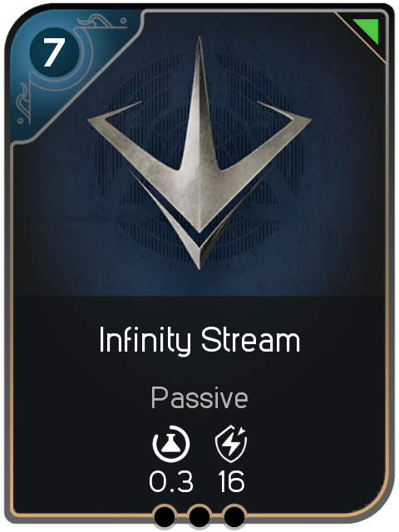Click the Passive ability type label
Screen dimensions: 399x532
199,397
